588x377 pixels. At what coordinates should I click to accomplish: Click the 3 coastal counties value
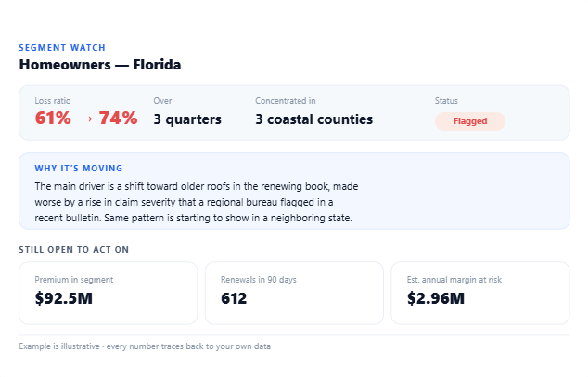pyautogui.click(x=314, y=119)
